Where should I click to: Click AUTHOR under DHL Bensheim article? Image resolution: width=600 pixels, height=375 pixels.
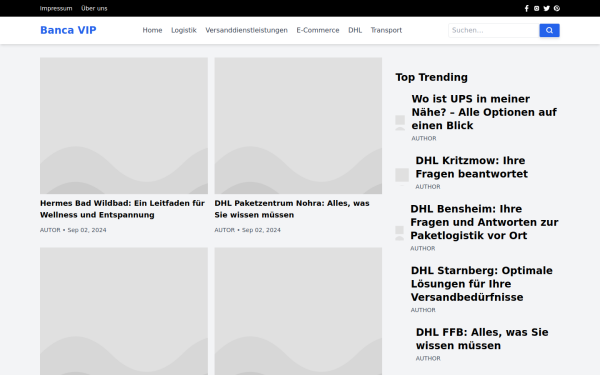(x=423, y=248)
